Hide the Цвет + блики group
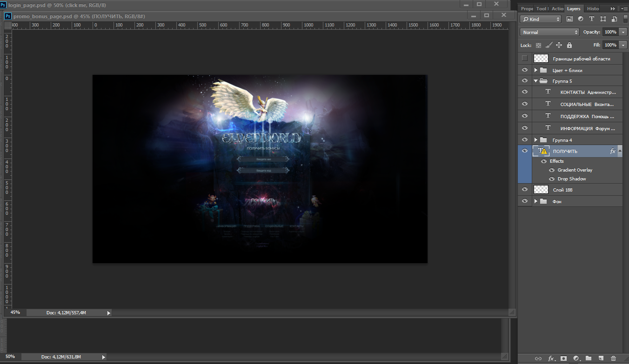The width and height of the screenshot is (629, 364). pos(525,70)
